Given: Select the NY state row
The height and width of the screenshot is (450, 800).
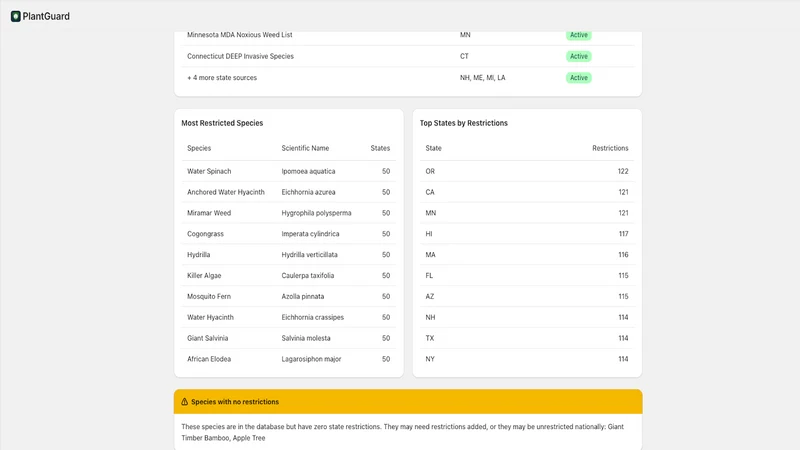Looking at the screenshot, I should 527,359.
